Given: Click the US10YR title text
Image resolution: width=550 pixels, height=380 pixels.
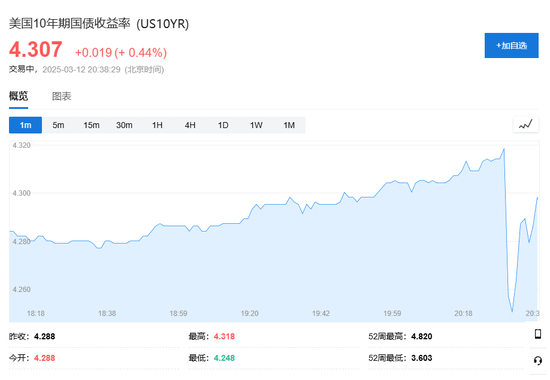Looking at the screenshot, I should click(x=163, y=24).
